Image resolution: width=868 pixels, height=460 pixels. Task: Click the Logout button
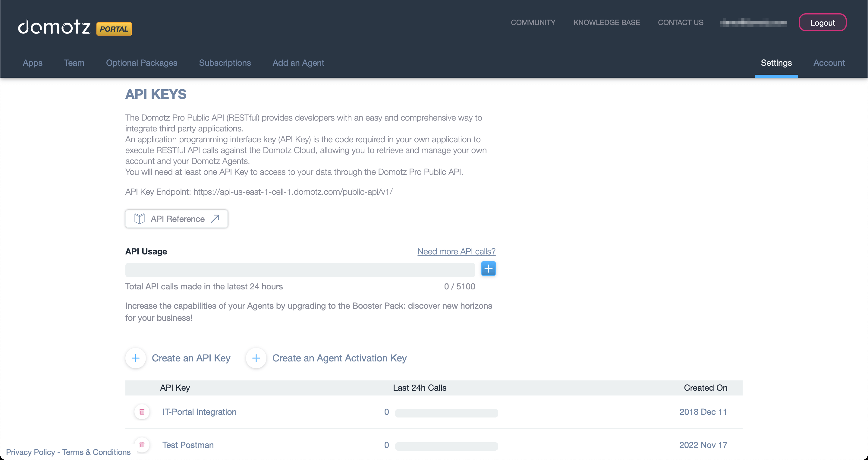[x=823, y=23]
